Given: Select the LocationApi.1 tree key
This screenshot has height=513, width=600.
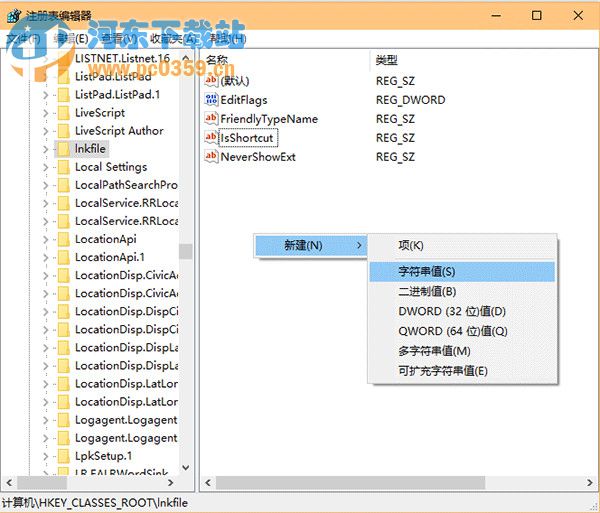Looking at the screenshot, I should pyautogui.click(x=110, y=257).
